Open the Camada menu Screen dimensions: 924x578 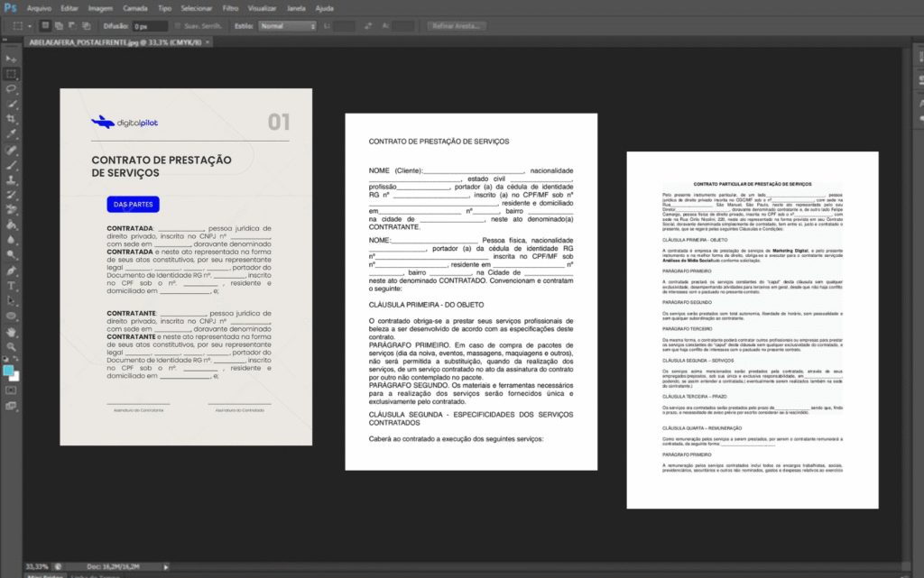coord(135,7)
